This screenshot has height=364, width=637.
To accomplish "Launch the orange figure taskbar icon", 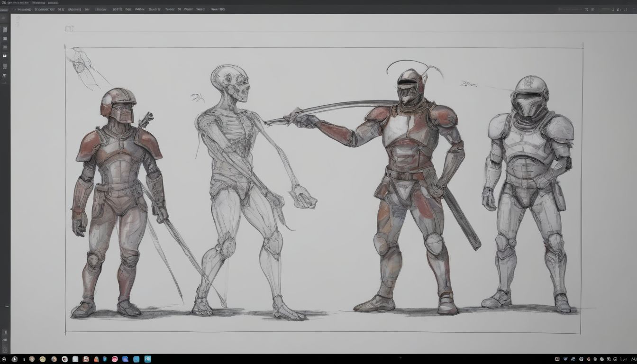I will [x=96, y=359].
